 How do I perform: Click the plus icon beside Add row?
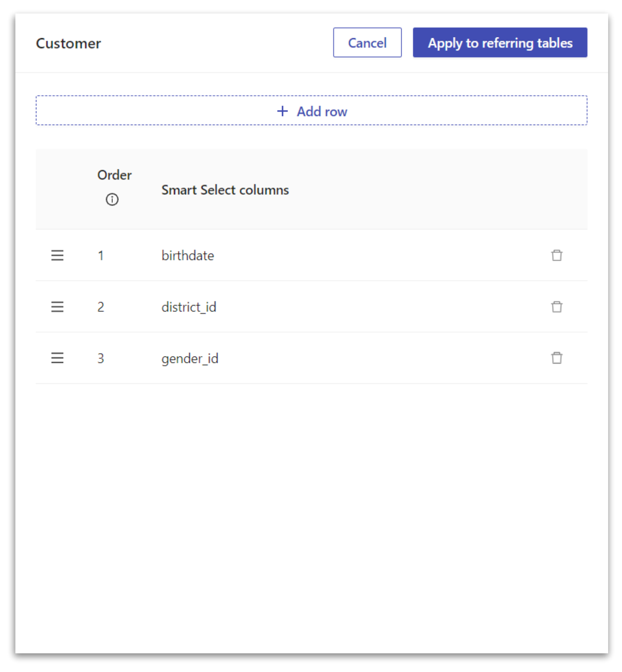(282, 111)
